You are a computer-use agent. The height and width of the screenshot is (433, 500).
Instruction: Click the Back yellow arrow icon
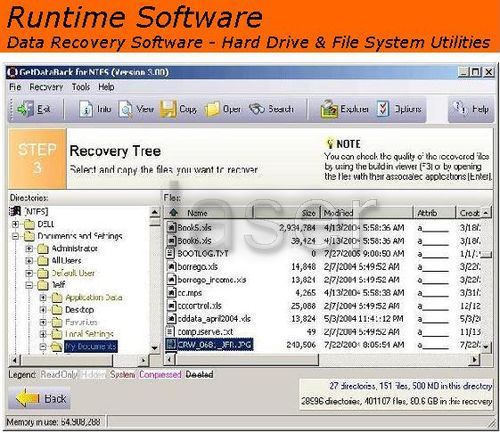point(27,398)
